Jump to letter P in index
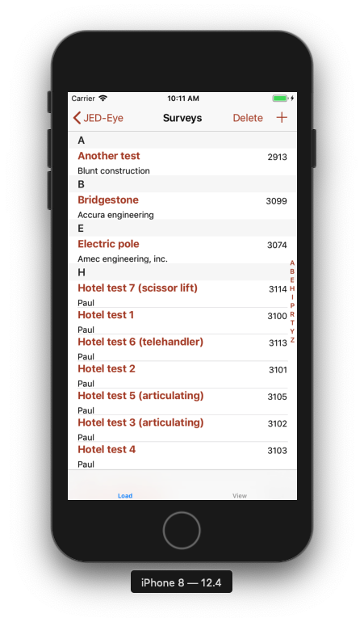 click(292, 305)
